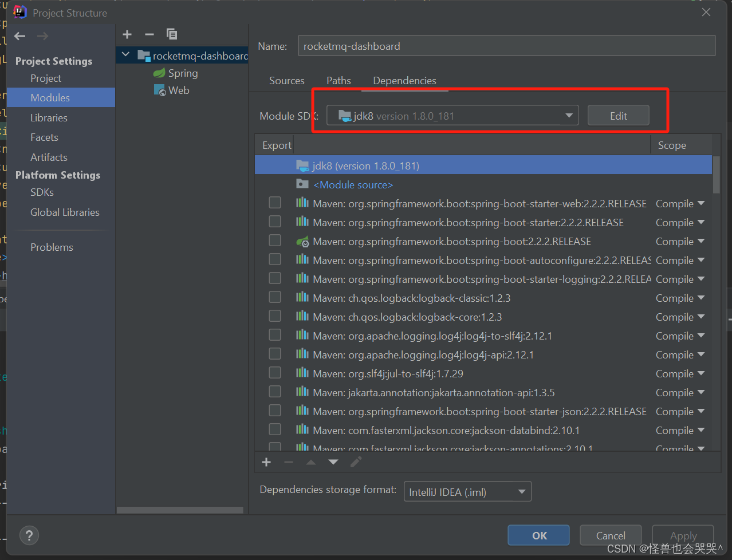Click the library icon for jackson-databind:2.10.1
Viewport: 732px width, 560px height.
click(x=302, y=429)
